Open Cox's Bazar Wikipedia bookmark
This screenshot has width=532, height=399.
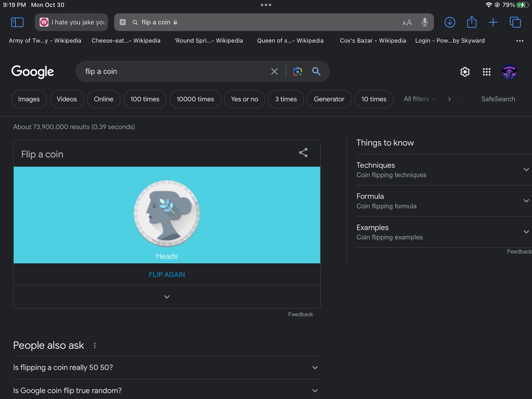[373, 41]
